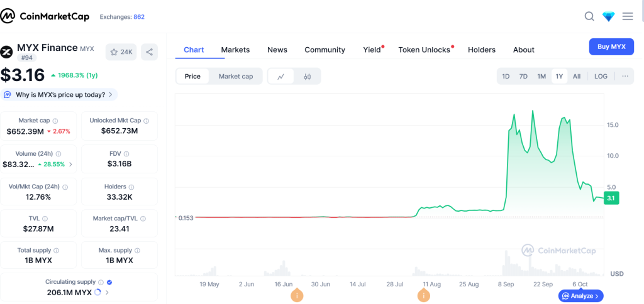Screen dimensions: 644x304
Task: Click the 11 Aug event marker
Action: [424, 295]
